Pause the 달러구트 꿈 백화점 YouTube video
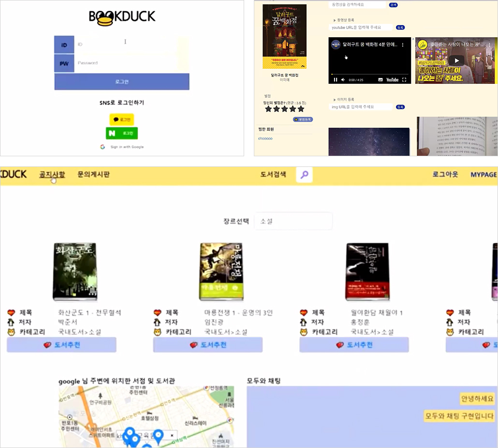The height and width of the screenshot is (448, 498). (336, 80)
